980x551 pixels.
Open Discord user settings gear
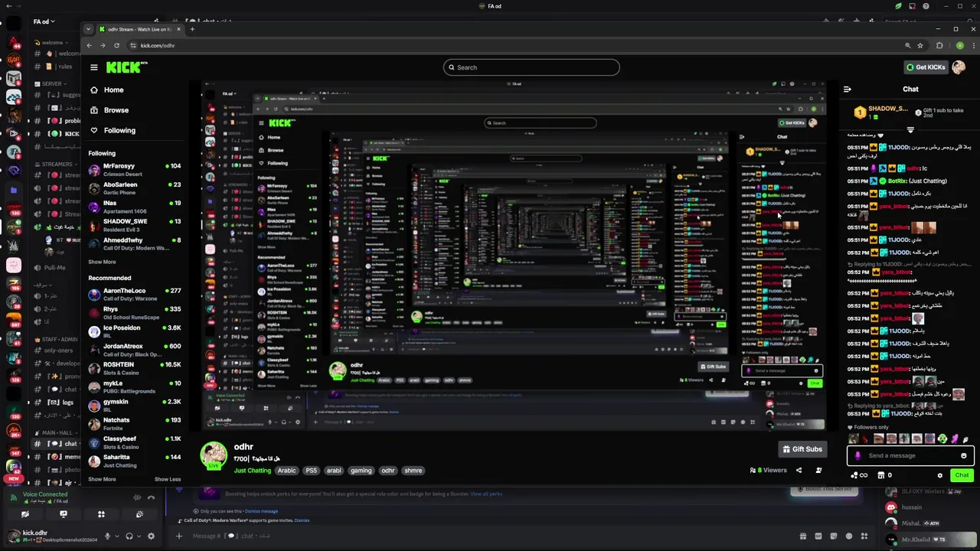coord(151,536)
